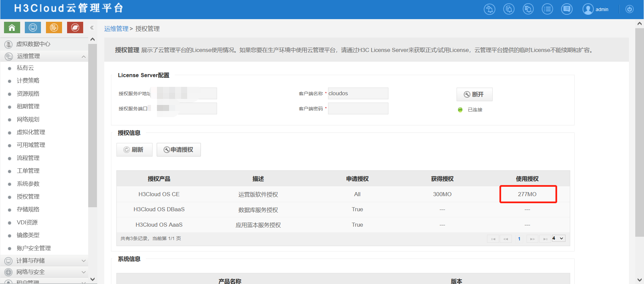Open the green home icon tile
This screenshot has width=644, height=284.
[x=12, y=27]
